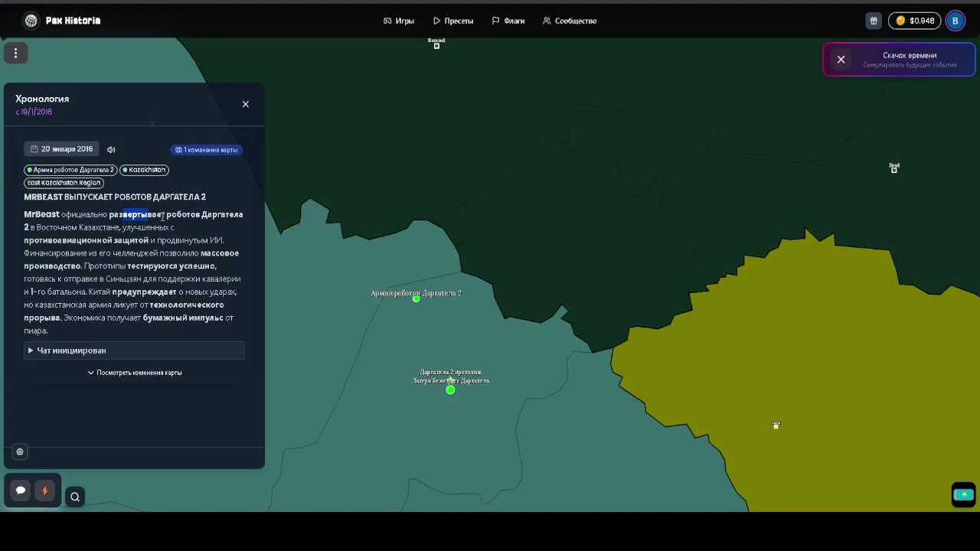Image resolution: width=980 pixels, height=551 pixels.
Task: Click the Даргатела 2 прототип map marker
Action: pos(450,390)
